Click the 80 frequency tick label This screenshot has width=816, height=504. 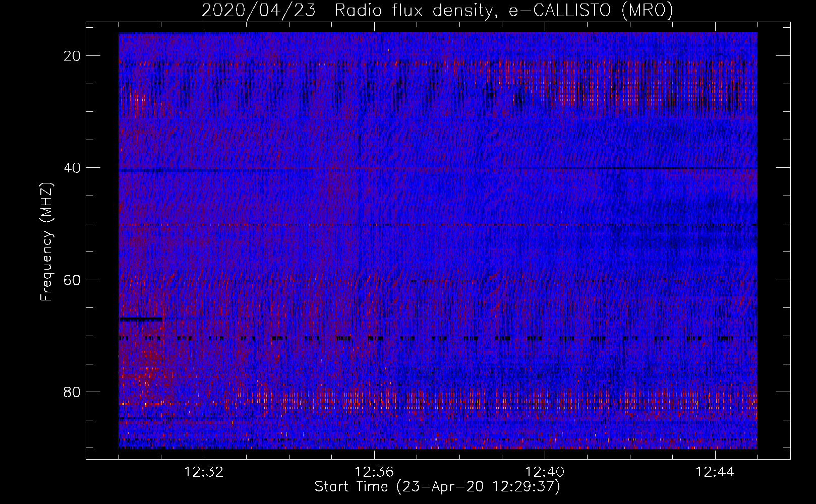[x=73, y=392]
